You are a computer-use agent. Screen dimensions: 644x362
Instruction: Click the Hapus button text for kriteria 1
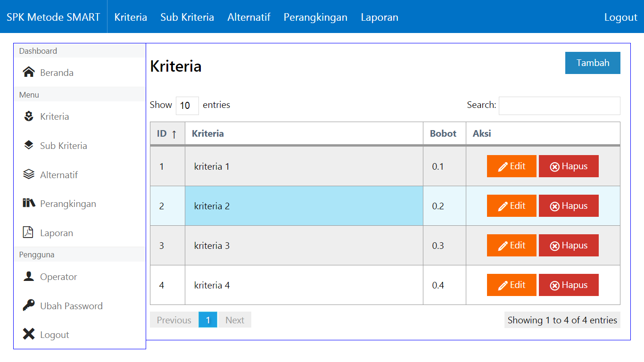pyautogui.click(x=575, y=166)
